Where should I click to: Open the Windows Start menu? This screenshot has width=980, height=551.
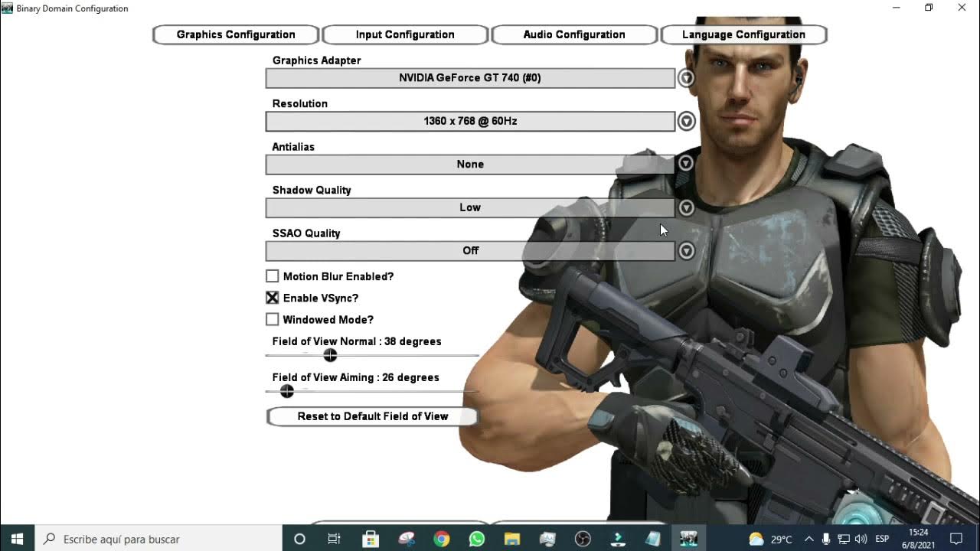tap(18, 539)
